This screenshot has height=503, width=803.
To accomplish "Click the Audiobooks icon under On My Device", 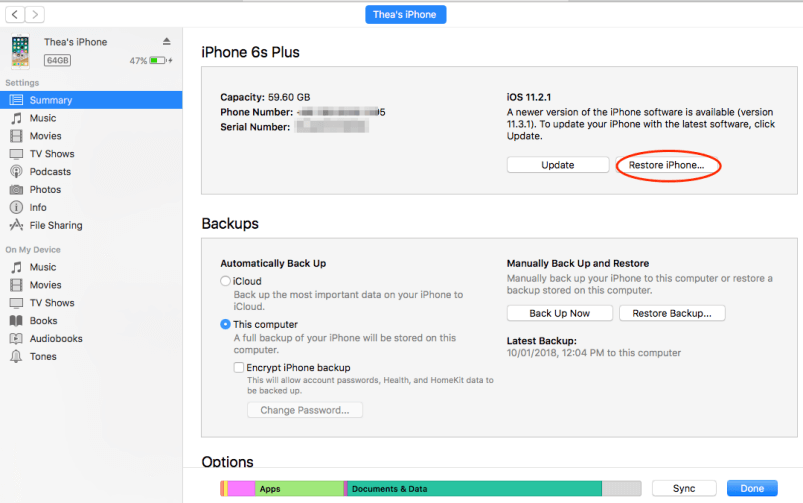I will tap(16, 339).
